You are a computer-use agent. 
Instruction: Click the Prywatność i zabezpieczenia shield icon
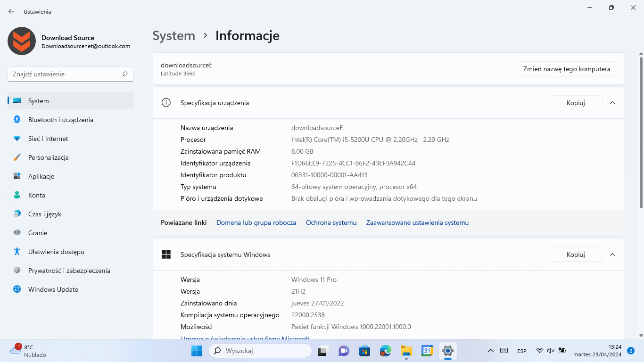(x=17, y=271)
